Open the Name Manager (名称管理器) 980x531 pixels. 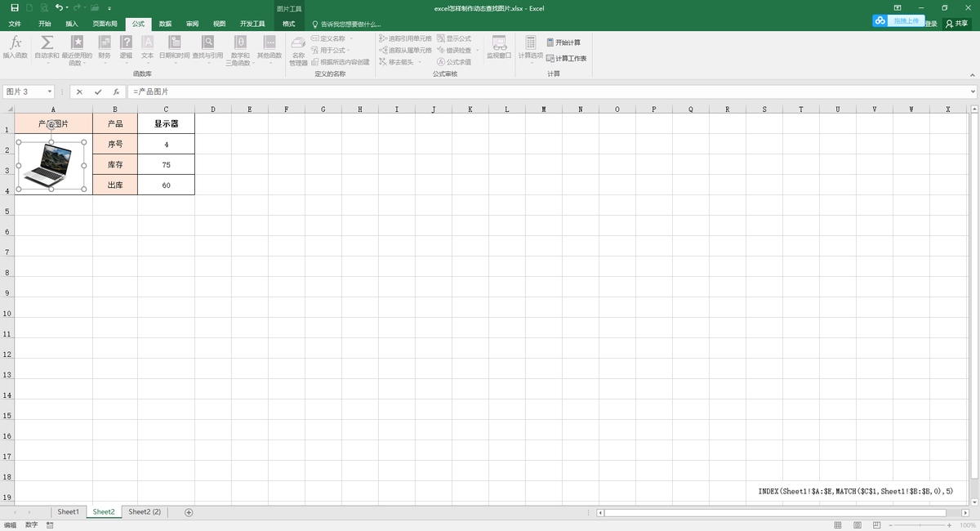coord(298,51)
